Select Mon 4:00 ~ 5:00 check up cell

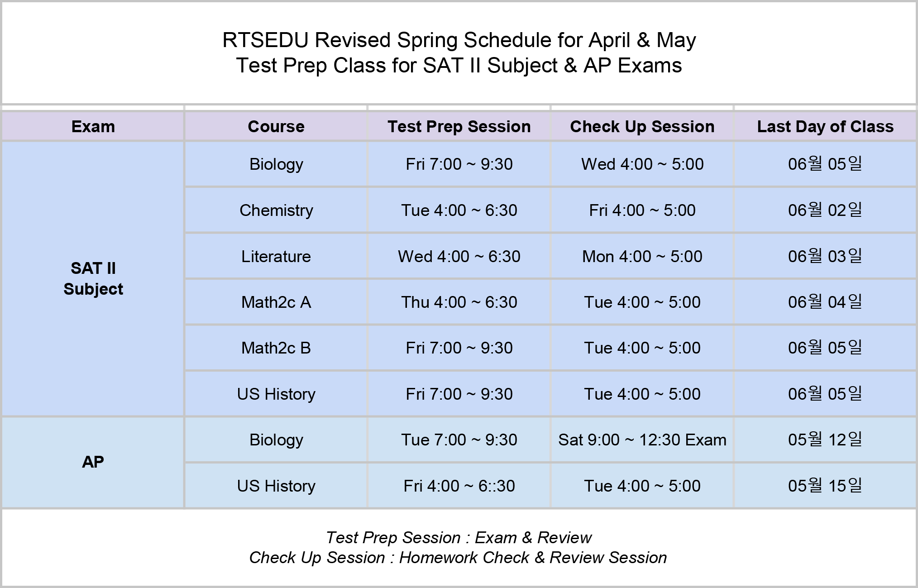642,256
